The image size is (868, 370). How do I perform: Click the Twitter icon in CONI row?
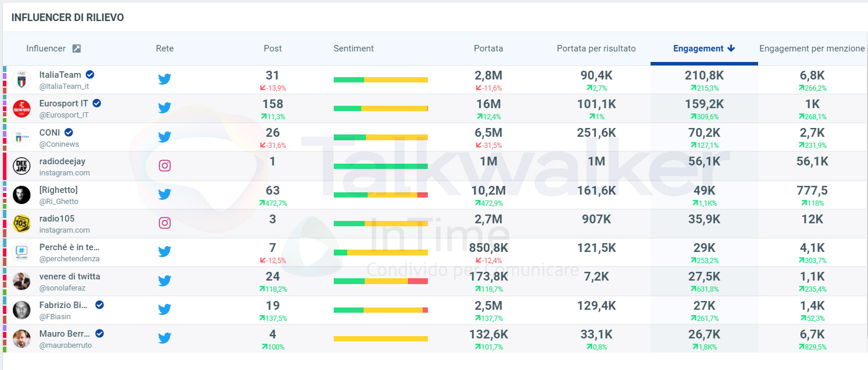pyautogui.click(x=165, y=137)
